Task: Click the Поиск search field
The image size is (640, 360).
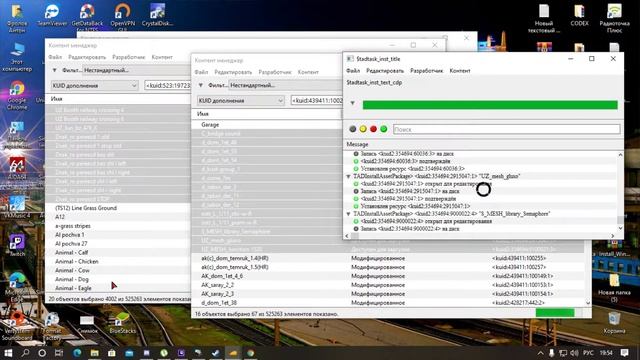Action: coord(507,129)
